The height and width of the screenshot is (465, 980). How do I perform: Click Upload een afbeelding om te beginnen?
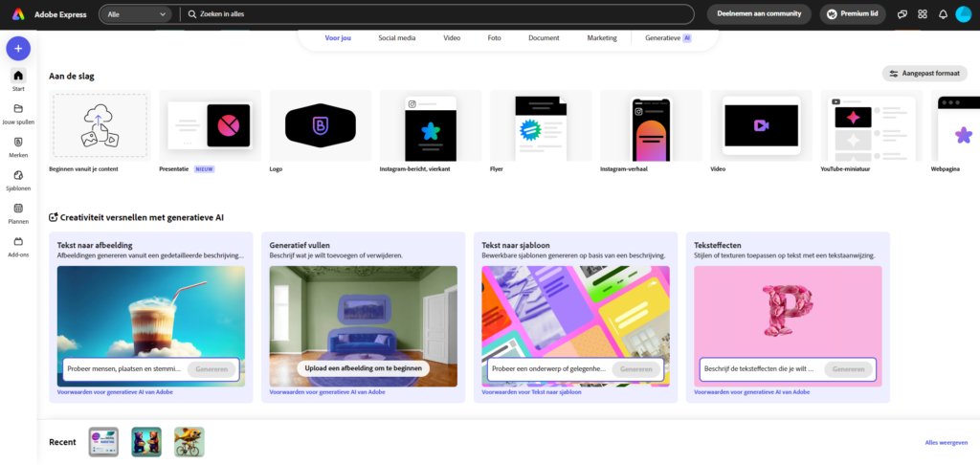tap(363, 368)
